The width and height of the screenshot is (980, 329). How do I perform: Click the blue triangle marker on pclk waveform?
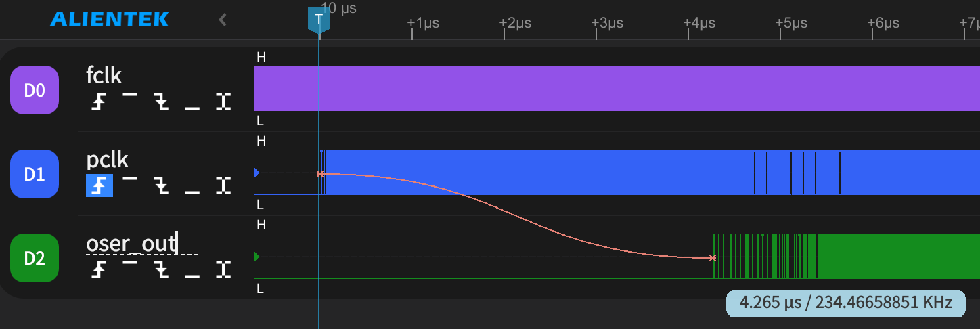click(x=257, y=173)
